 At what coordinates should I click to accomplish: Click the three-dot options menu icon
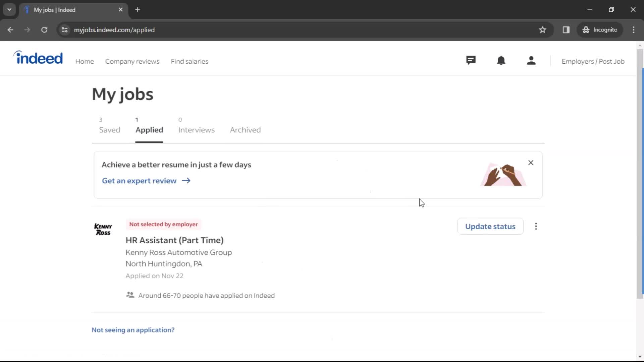click(x=536, y=226)
